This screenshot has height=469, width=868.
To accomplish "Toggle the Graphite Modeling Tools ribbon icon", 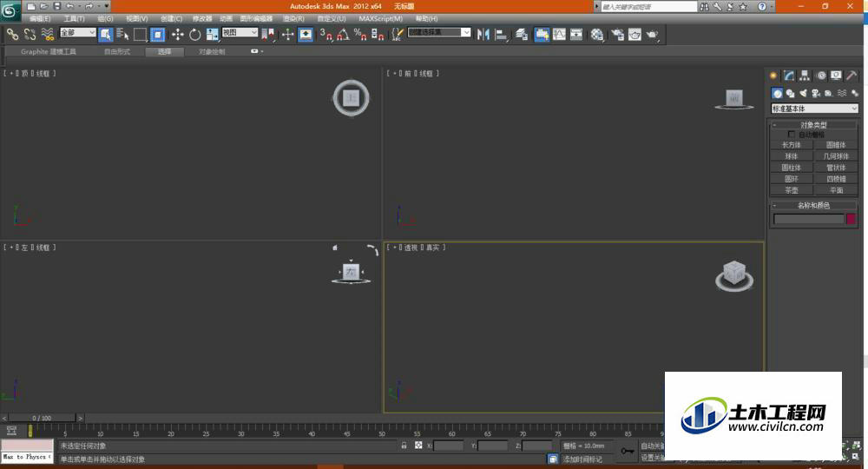I will pyautogui.click(x=542, y=35).
